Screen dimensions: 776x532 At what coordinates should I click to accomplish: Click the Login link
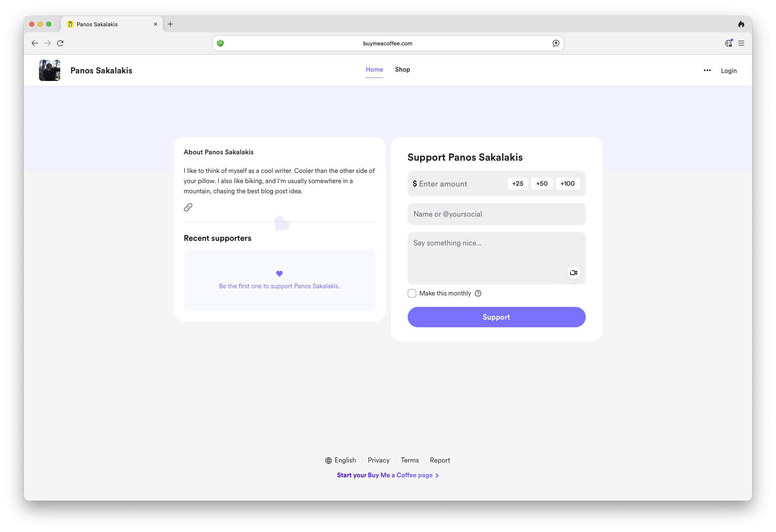tap(729, 71)
